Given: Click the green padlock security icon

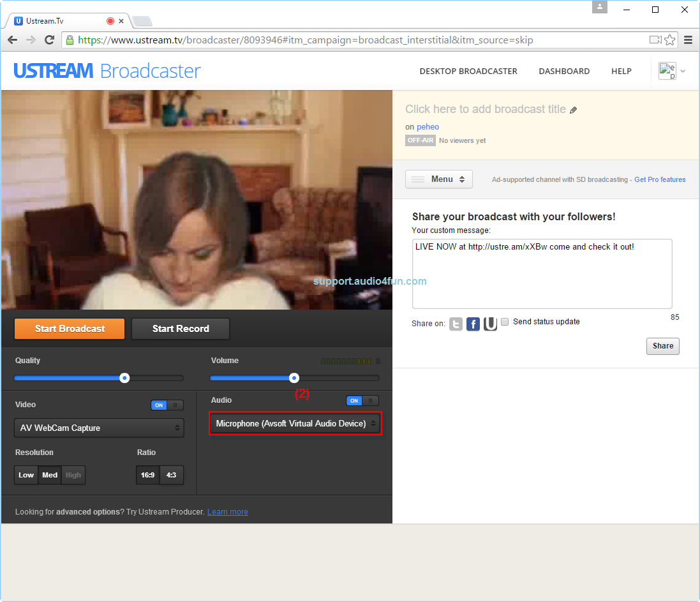Looking at the screenshot, I should click(x=70, y=40).
